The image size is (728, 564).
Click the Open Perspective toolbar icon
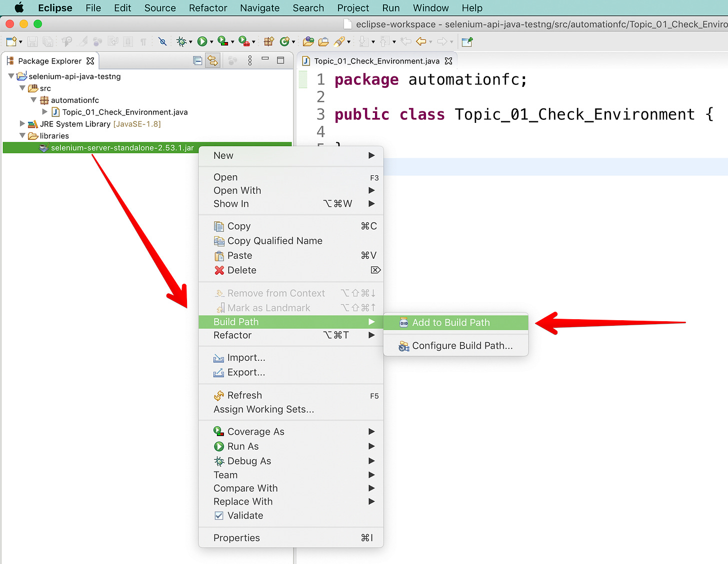point(467,42)
